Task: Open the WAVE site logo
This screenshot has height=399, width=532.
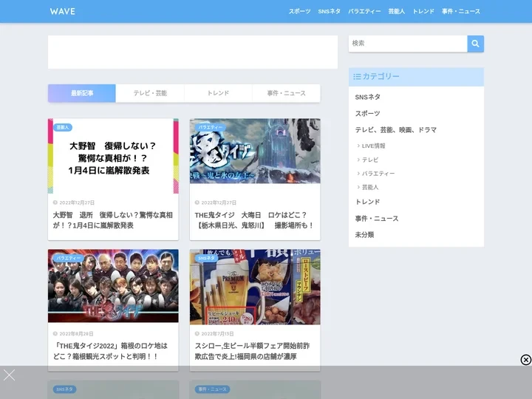Action: point(63,11)
